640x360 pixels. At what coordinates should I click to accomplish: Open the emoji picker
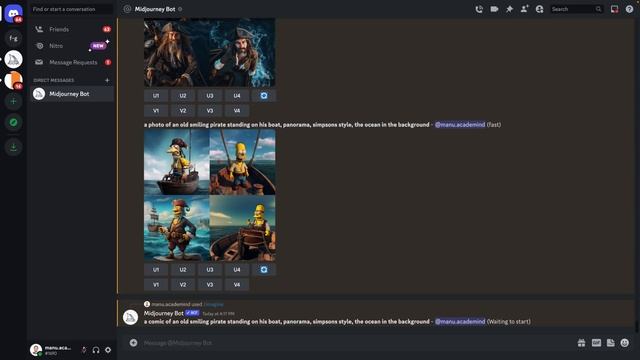(x=624, y=343)
